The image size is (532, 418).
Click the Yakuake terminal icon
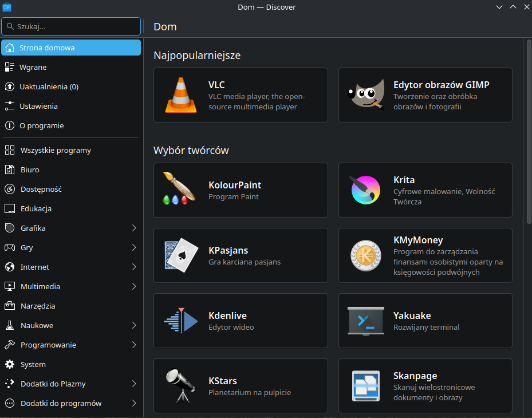(x=366, y=321)
